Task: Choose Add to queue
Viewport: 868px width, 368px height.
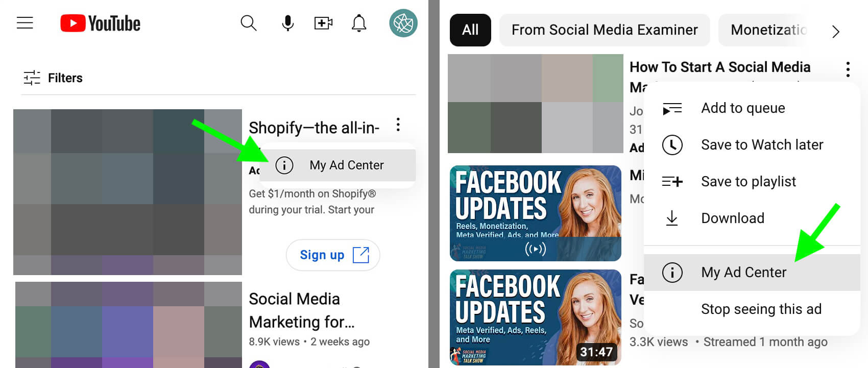Action: pyautogui.click(x=752, y=108)
